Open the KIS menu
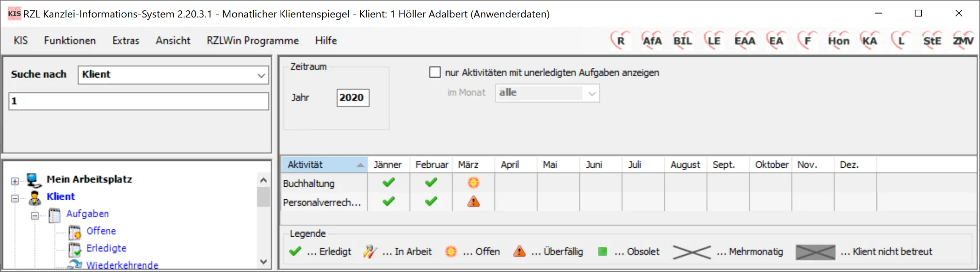 coord(20,40)
